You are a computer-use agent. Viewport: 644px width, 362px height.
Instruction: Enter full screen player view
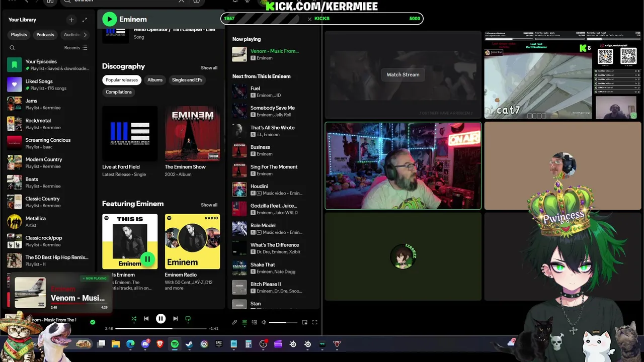pos(314,322)
